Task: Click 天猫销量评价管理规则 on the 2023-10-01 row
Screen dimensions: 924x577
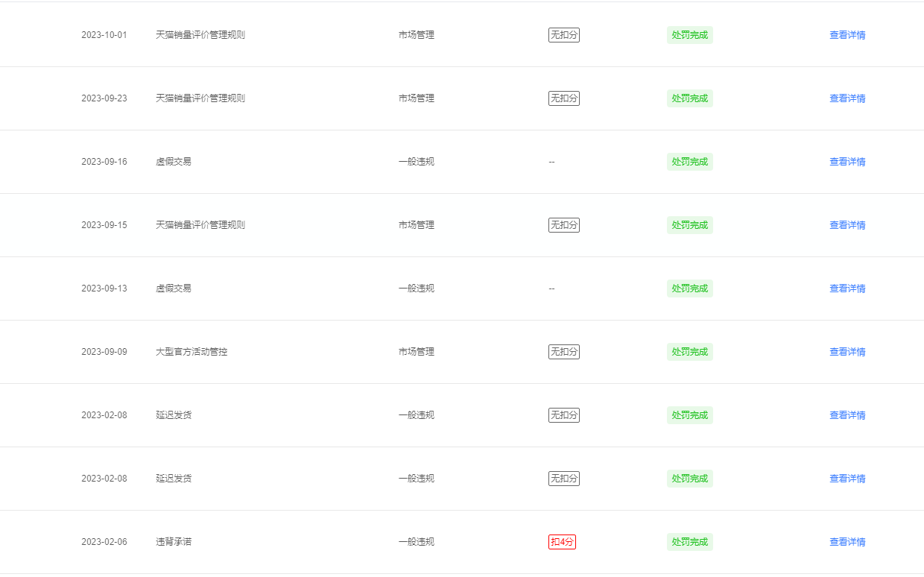Action: [x=200, y=35]
